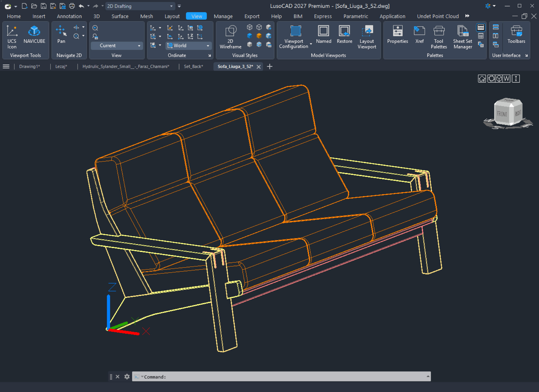539x392 pixels.
Task: Open the Manage ribbon tab
Action: pos(223,16)
